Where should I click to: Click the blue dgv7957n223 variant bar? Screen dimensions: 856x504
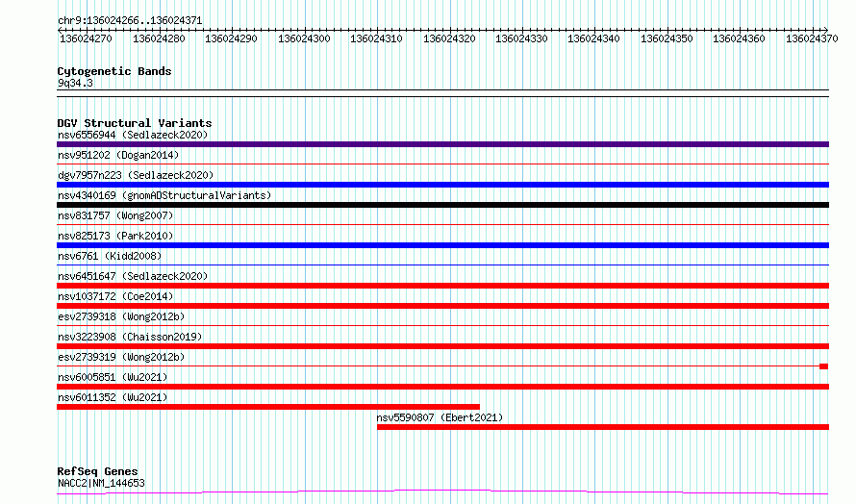pyautogui.click(x=442, y=185)
